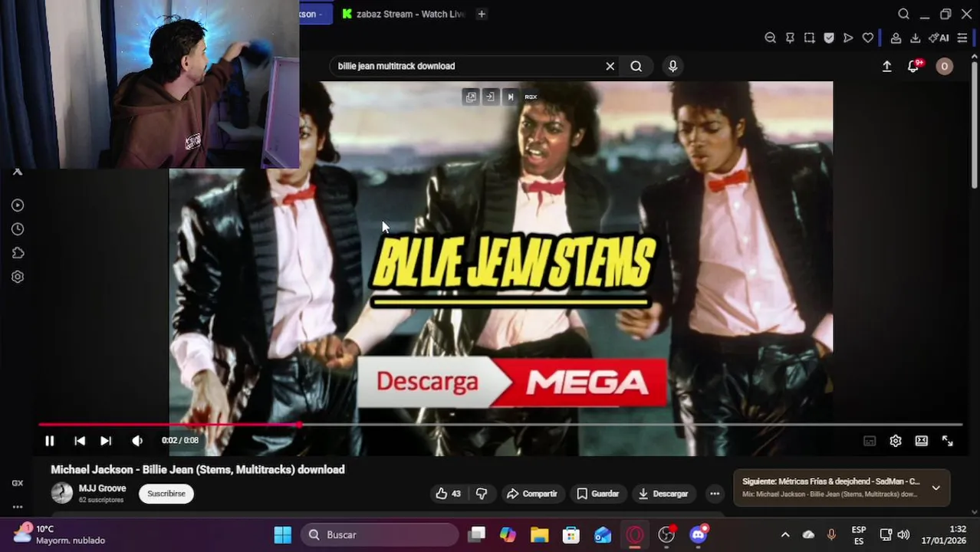Go to the previous video
Screen dimensions: 980x552
tap(80, 441)
